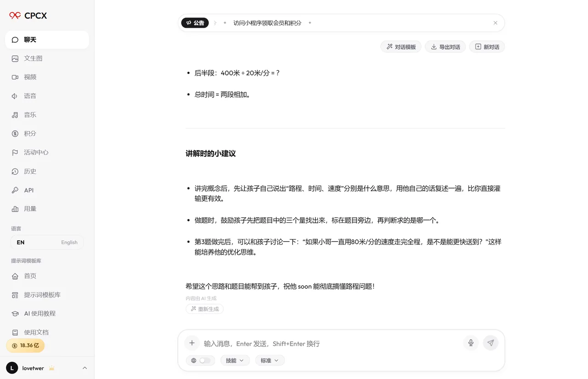The image size is (588, 379).
Task: Open the 标准 mode dropdown
Action: 270,361
